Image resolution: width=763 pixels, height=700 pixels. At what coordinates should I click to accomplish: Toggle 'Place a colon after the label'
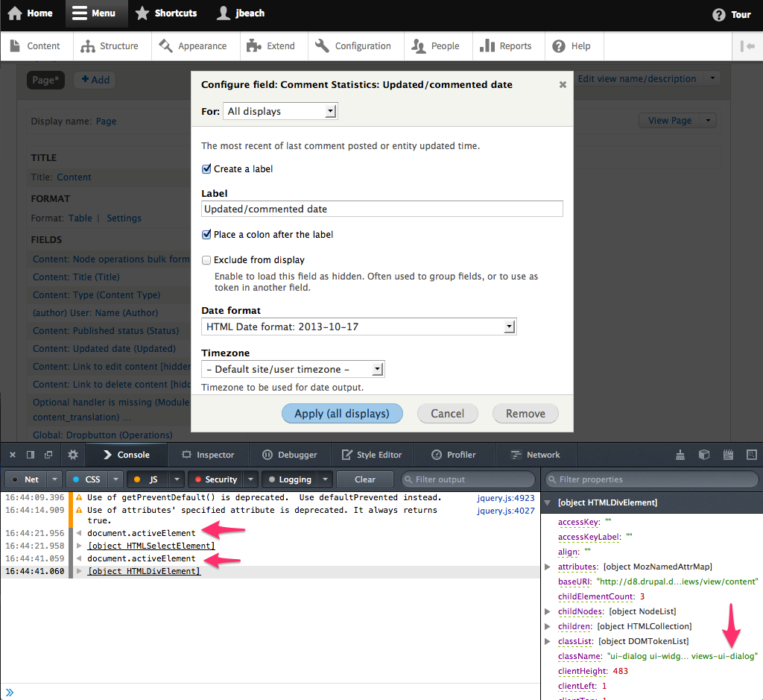[206, 235]
